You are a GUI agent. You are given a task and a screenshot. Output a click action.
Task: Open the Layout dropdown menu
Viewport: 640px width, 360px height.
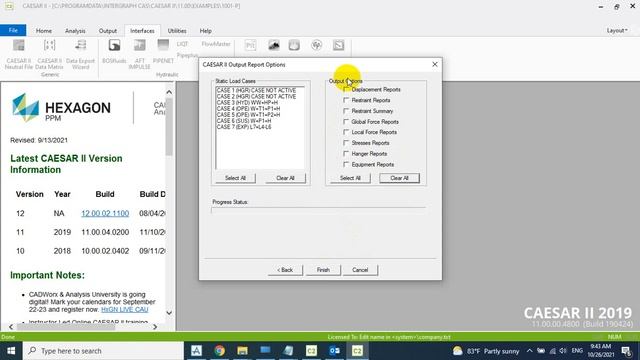pyautogui.click(x=617, y=31)
